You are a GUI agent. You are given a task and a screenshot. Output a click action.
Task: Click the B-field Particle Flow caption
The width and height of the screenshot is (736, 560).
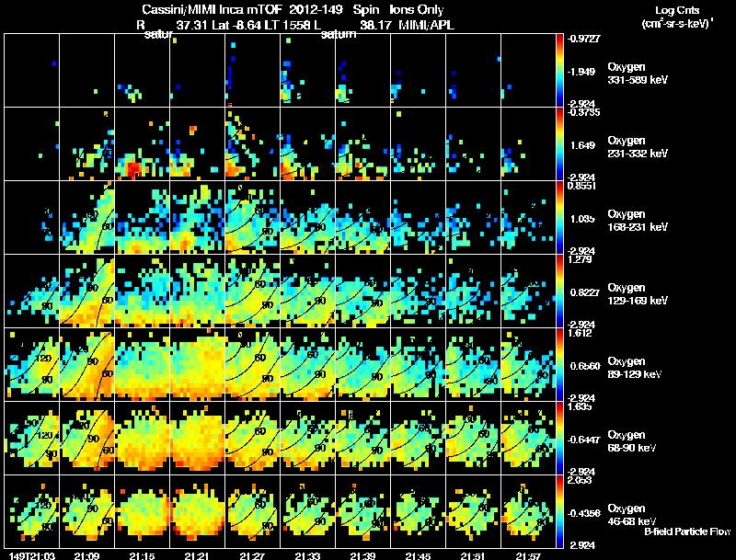687,531
